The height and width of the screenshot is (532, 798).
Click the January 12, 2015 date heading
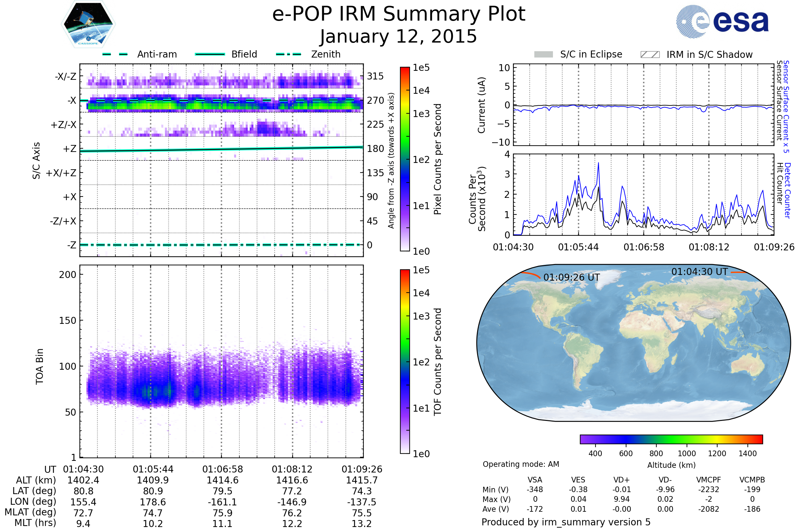pos(399,36)
